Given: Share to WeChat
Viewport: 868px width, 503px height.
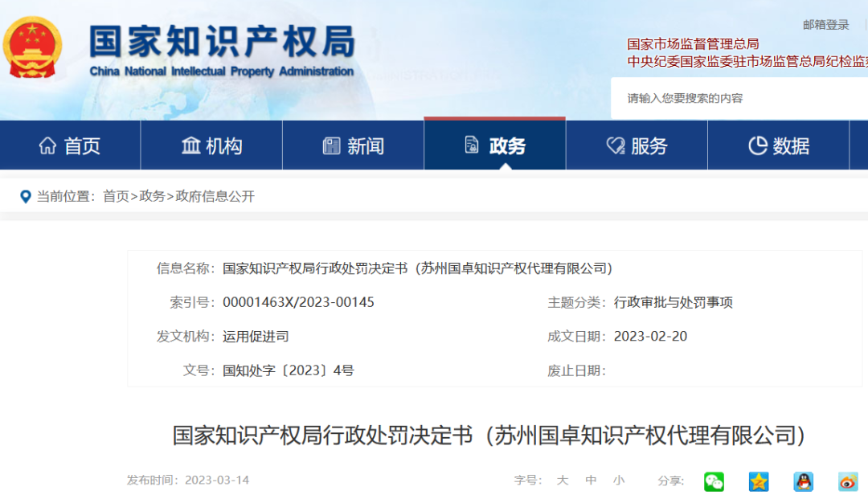Looking at the screenshot, I should coord(714,481).
